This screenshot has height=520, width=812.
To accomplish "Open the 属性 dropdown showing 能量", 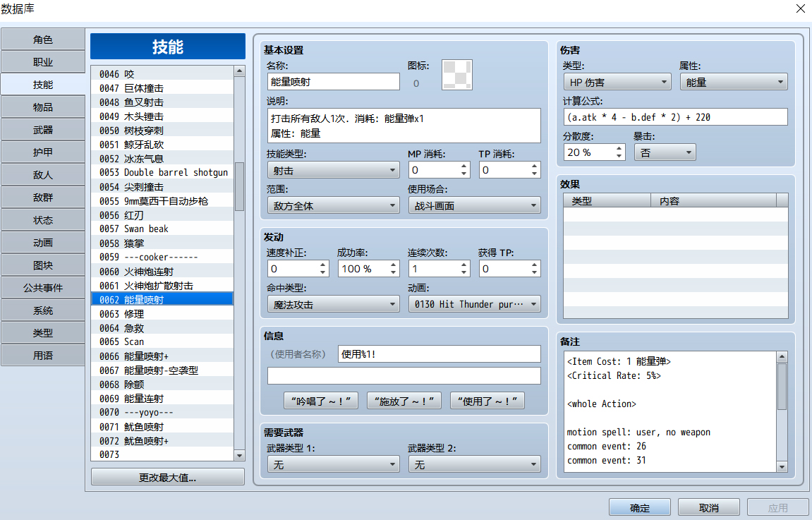I will (733, 82).
